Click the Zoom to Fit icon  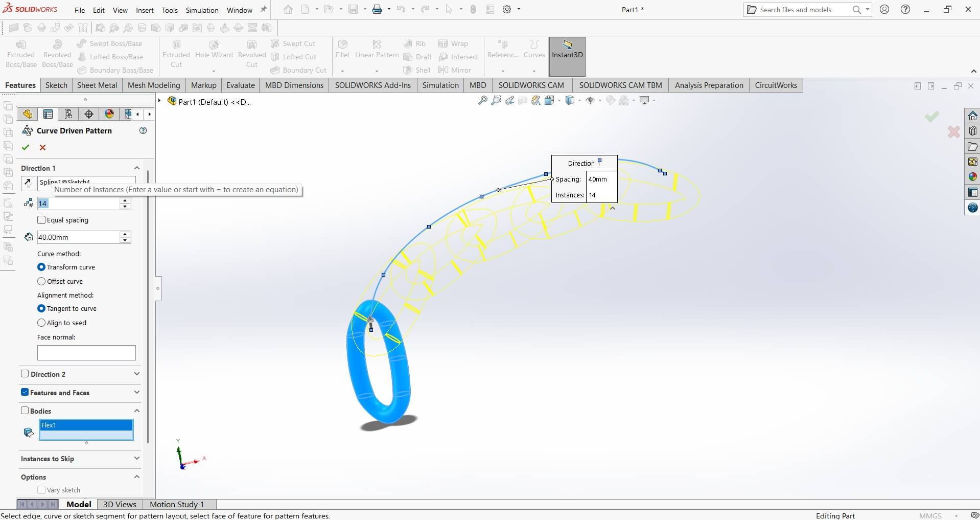[x=482, y=101]
